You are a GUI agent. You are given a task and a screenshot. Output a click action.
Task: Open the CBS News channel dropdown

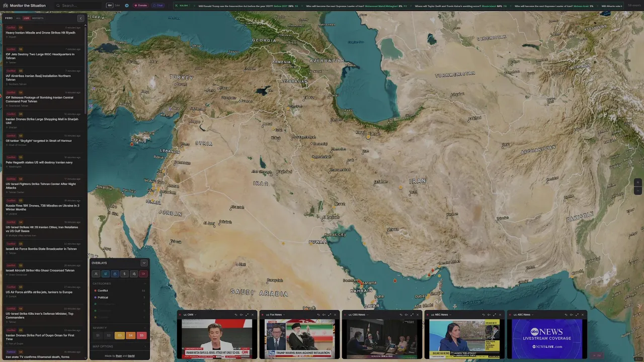(x=358, y=315)
